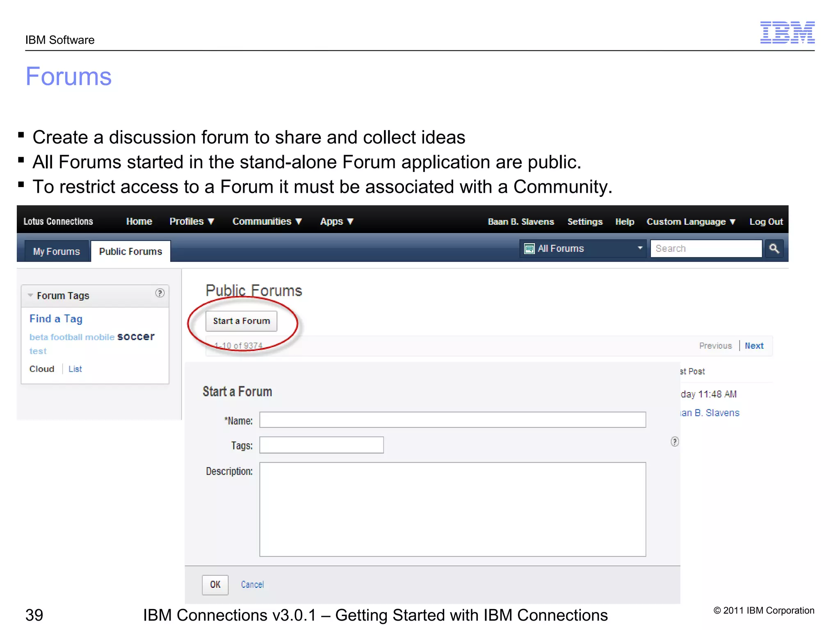Collapse the Forum Tags section
Viewport: 840px width, 630px height.
pos(30,295)
